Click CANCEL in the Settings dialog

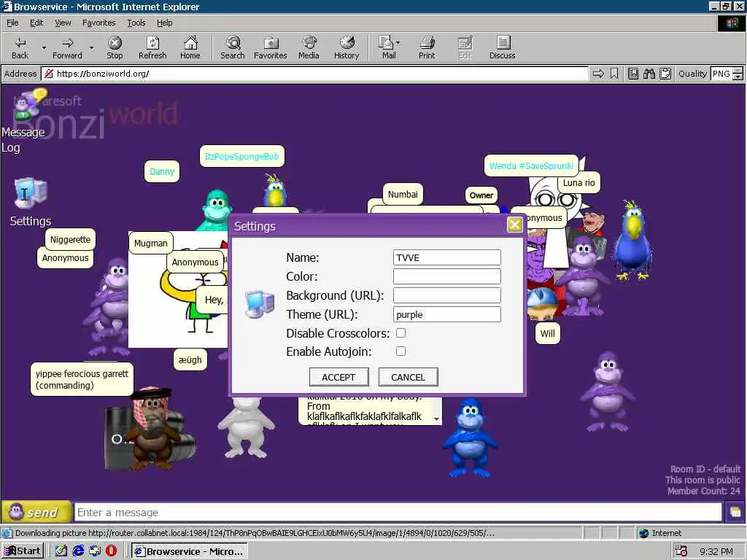pos(408,377)
